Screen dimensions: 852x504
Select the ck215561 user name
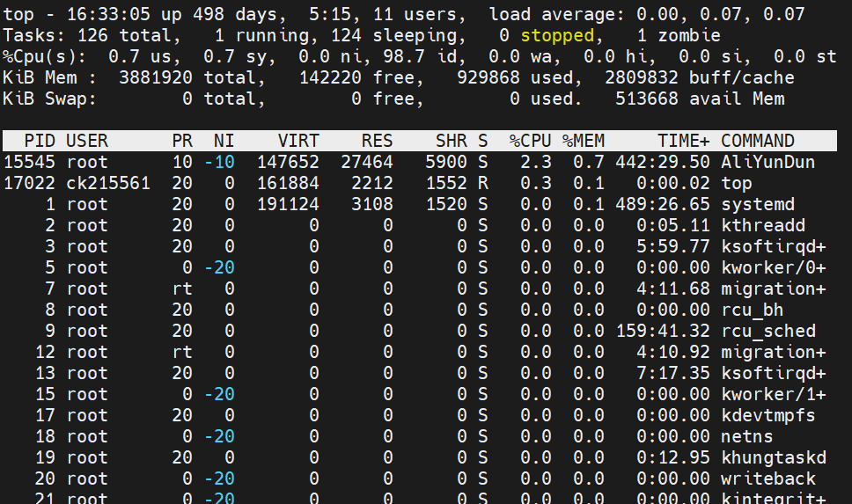pos(108,183)
